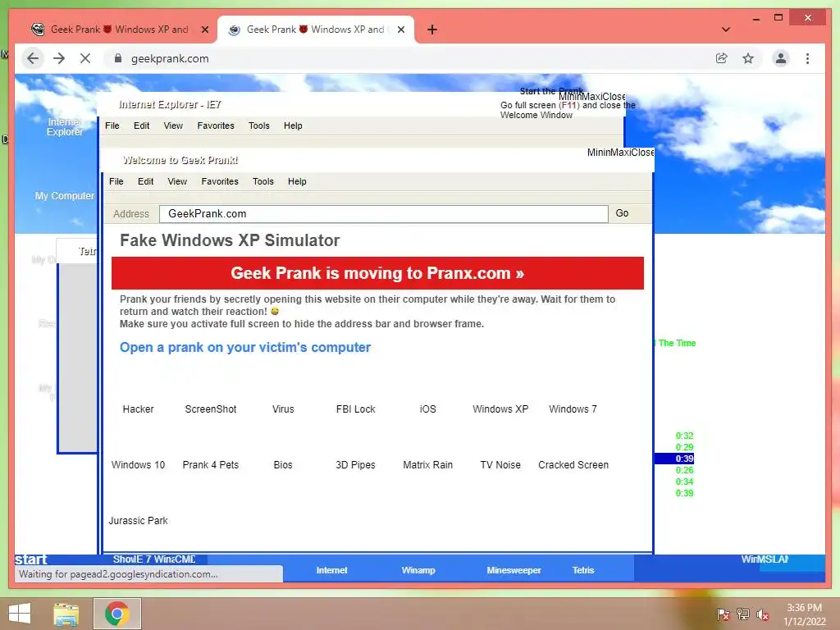Click the XP start button

(31, 559)
